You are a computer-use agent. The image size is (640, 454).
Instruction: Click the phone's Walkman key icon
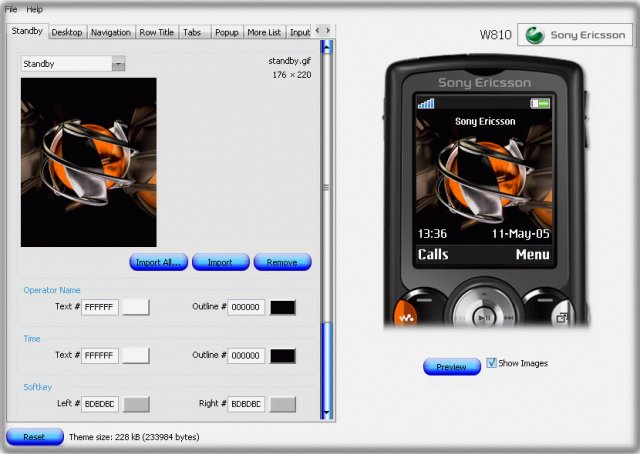coord(406,316)
